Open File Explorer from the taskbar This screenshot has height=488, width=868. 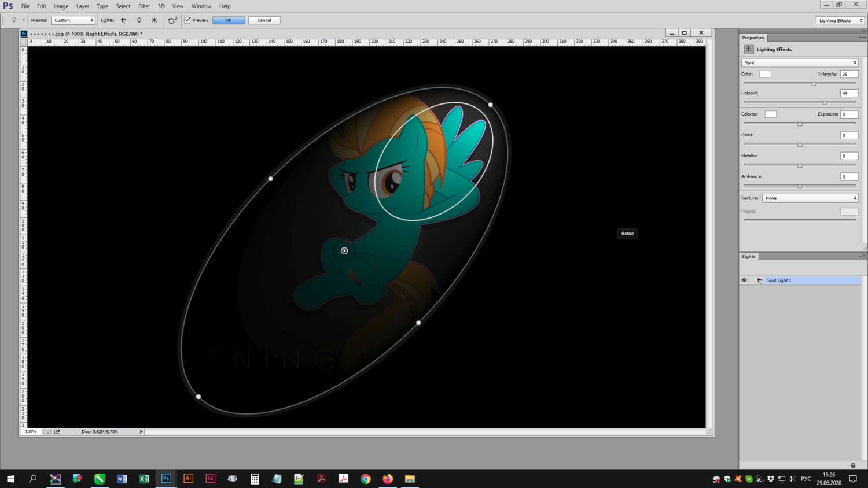coord(410,479)
